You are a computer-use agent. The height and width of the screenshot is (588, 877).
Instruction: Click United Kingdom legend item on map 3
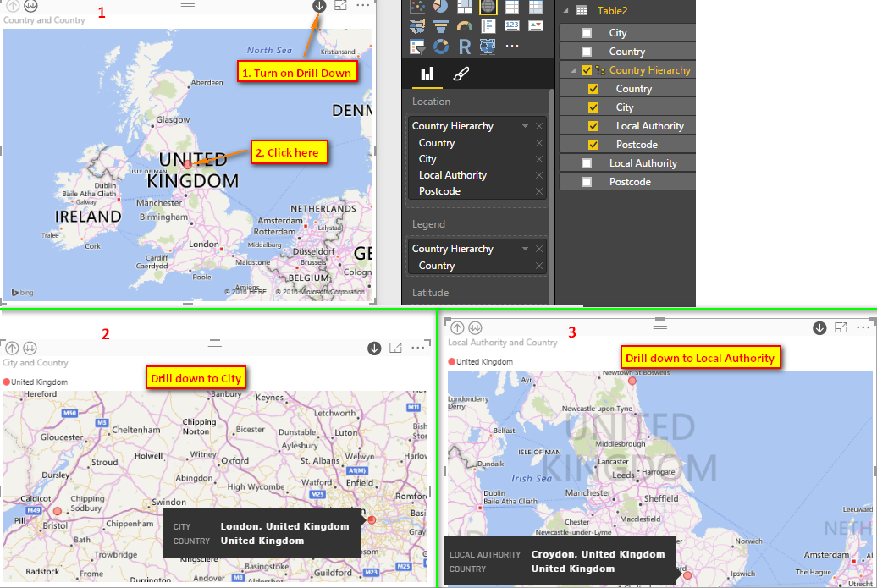coord(481,361)
